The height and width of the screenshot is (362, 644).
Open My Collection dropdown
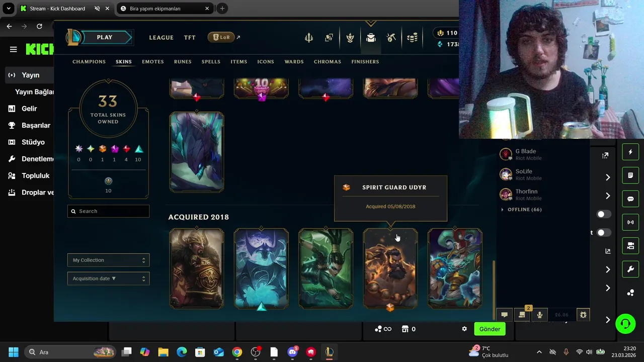tap(108, 260)
